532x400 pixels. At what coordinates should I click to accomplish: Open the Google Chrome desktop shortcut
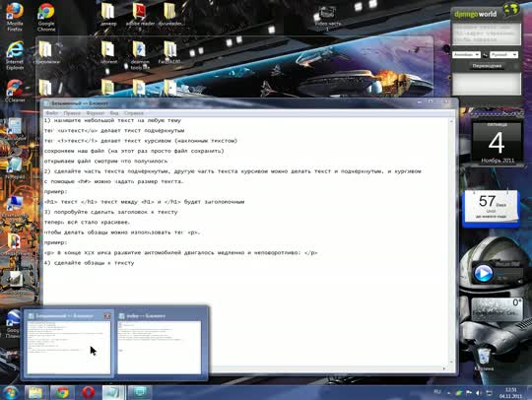coord(46,17)
